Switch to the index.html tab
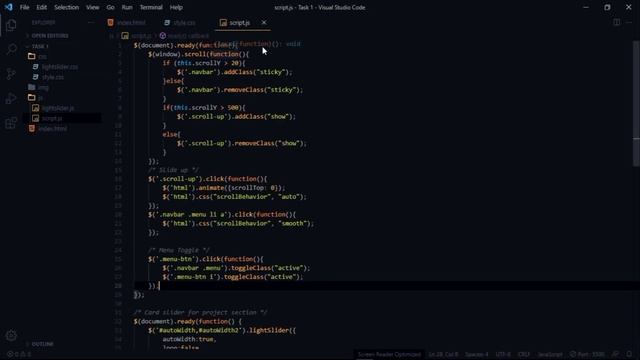This screenshot has height=360, width=640. (x=127, y=23)
